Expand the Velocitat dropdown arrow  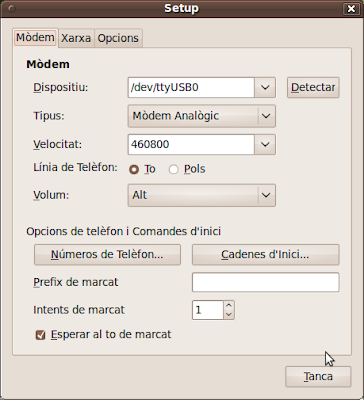coord(265,144)
